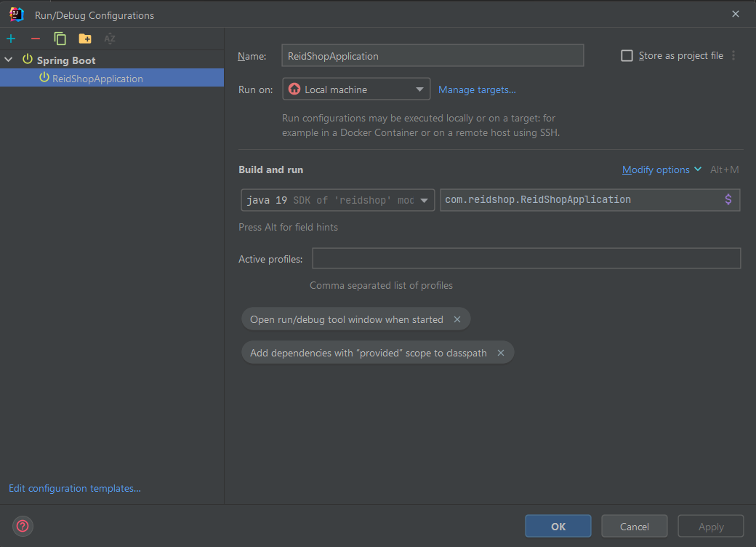Remove the 'Open run/debug tool window' option
Screen dimensions: 756x547
click(457, 319)
